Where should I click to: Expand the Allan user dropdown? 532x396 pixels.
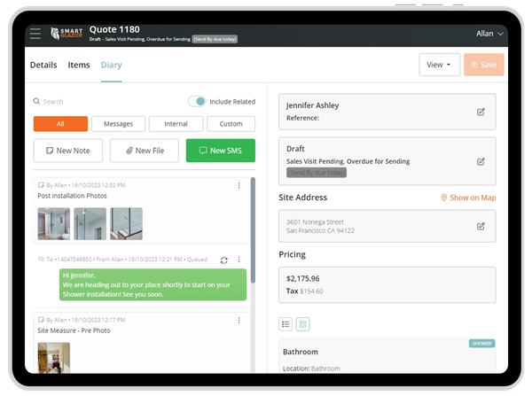pyautogui.click(x=489, y=34)
